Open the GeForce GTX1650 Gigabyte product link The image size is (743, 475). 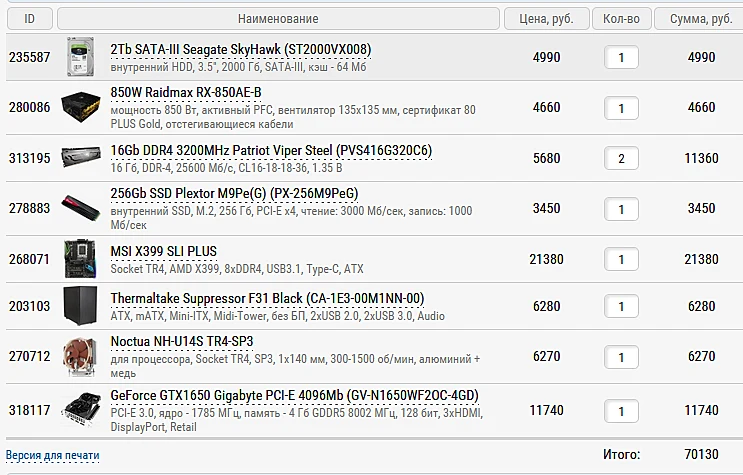(x=294, y=395)
